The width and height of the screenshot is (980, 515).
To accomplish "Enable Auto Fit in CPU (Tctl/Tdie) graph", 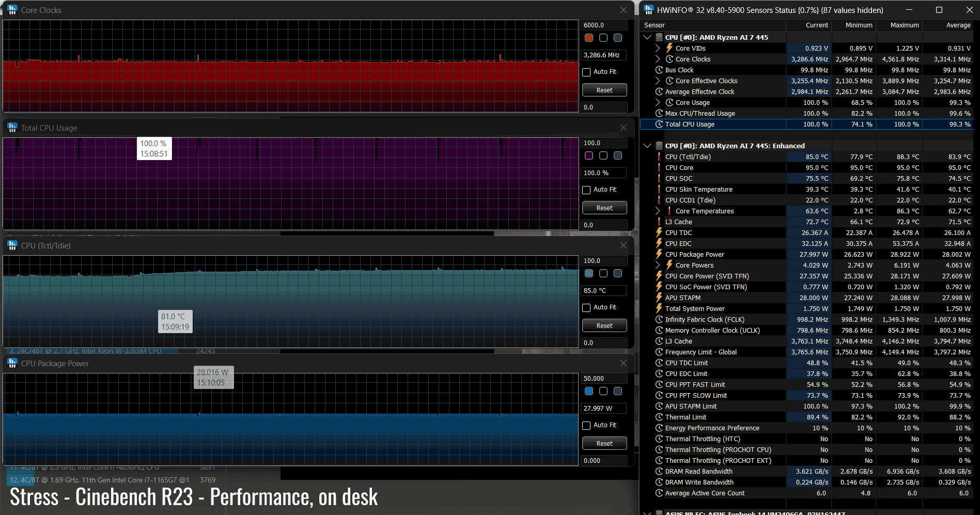I will [x=586, y=307].
